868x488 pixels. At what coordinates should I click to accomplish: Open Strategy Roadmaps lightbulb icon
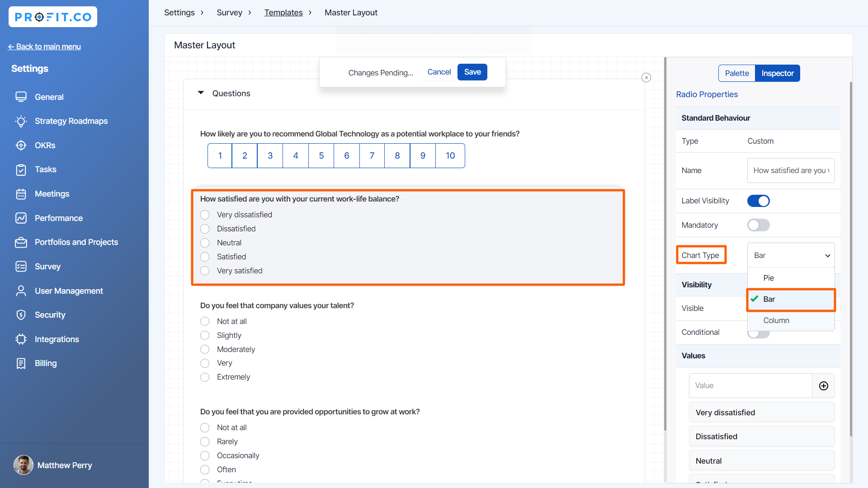click(x=21, y=121)
